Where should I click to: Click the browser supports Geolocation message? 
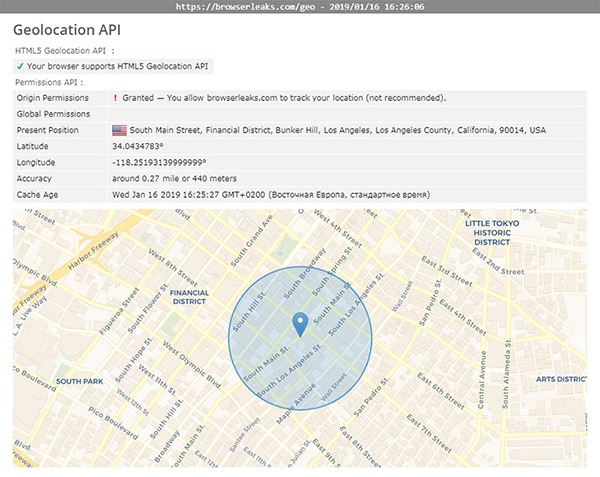(x=117, y=67)
